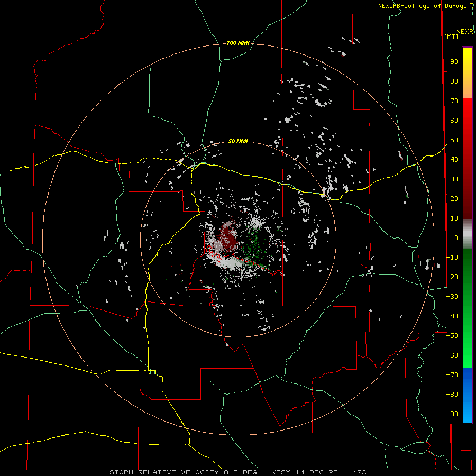476x476 pixels.
Task: Click the positive 40 scale value
Action: [454, 159]
